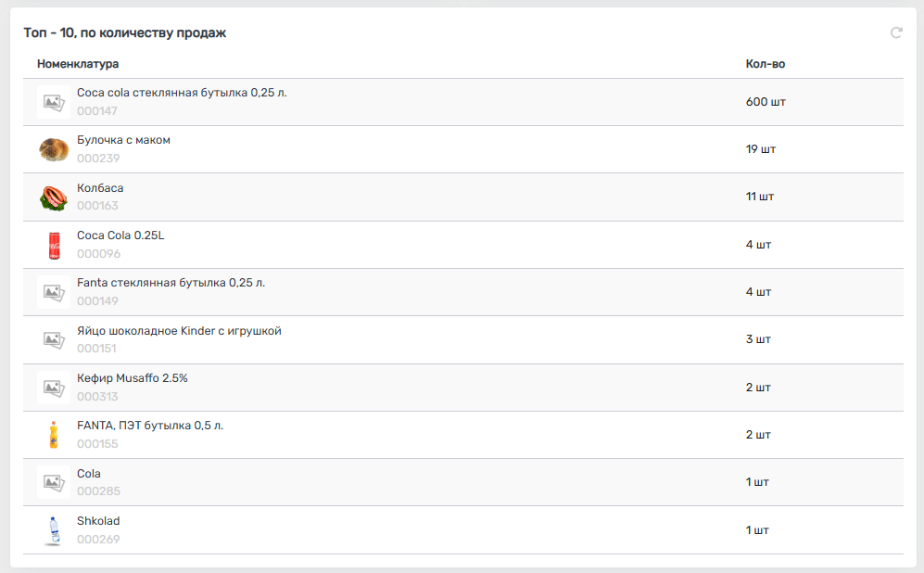Click the Shkolad water bottle image
Viewport: 924px width, 573px height.
(x=53, y=530)
